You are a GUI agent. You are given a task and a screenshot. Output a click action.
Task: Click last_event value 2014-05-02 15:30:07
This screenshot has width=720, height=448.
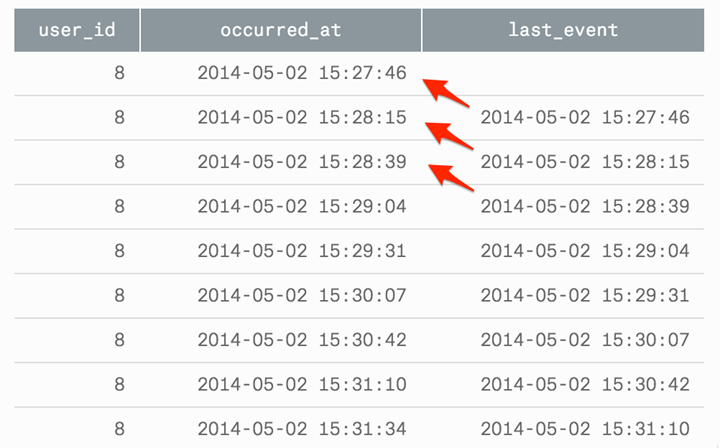585,340
